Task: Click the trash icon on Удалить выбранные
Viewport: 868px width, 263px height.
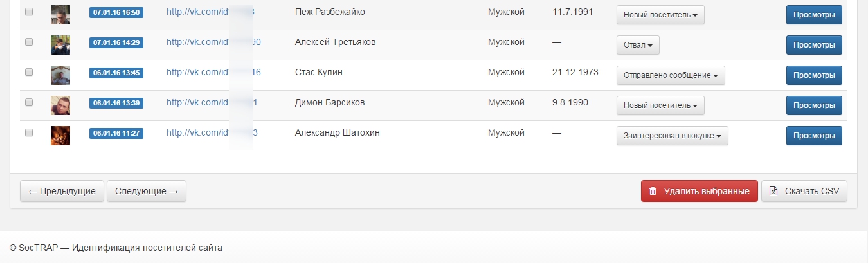Action: 653,191
